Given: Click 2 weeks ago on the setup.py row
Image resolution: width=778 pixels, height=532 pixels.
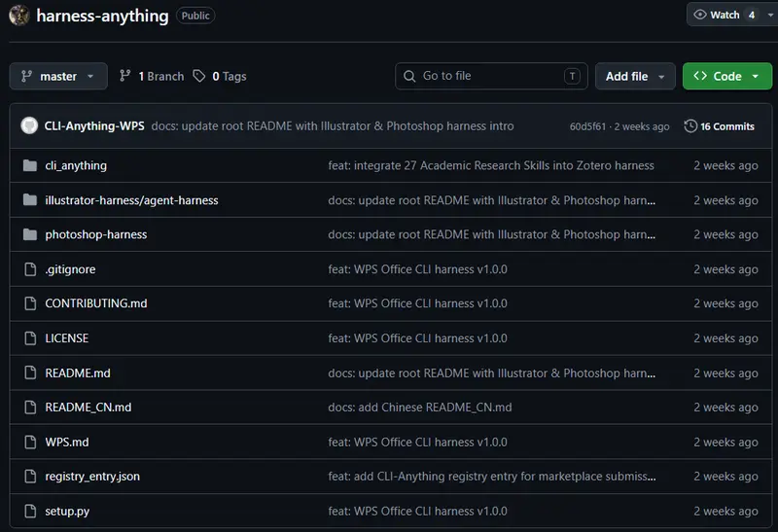Looking at the screenshot, I should click(725, 511).
